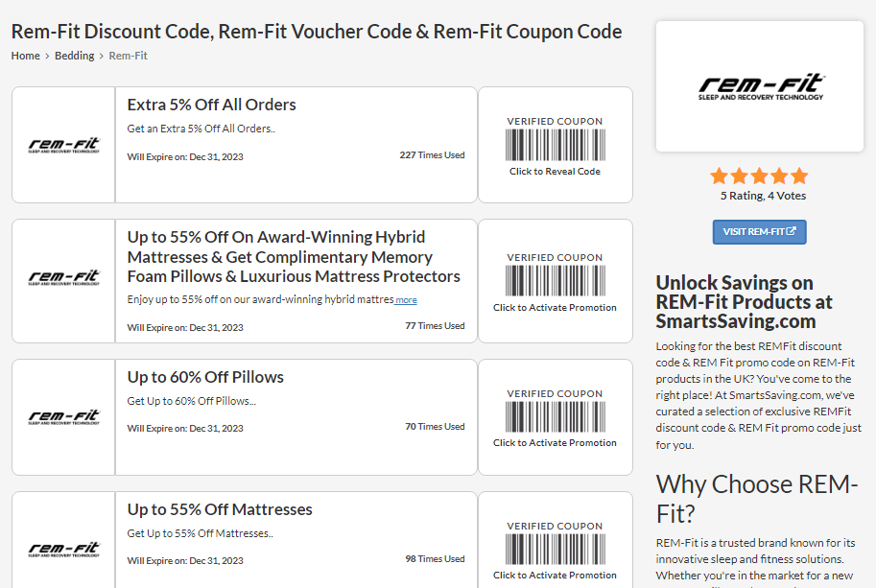Click 'Click to Reveal Code' text

point(555,172)
